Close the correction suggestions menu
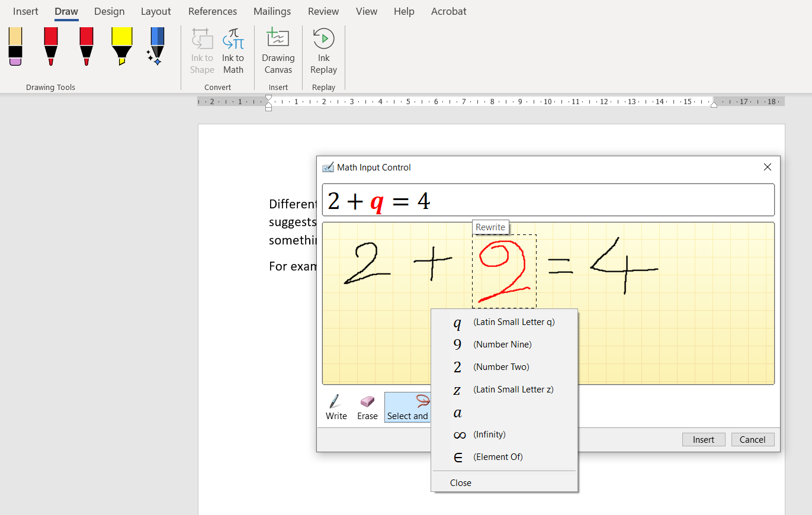 pos(461,482)
